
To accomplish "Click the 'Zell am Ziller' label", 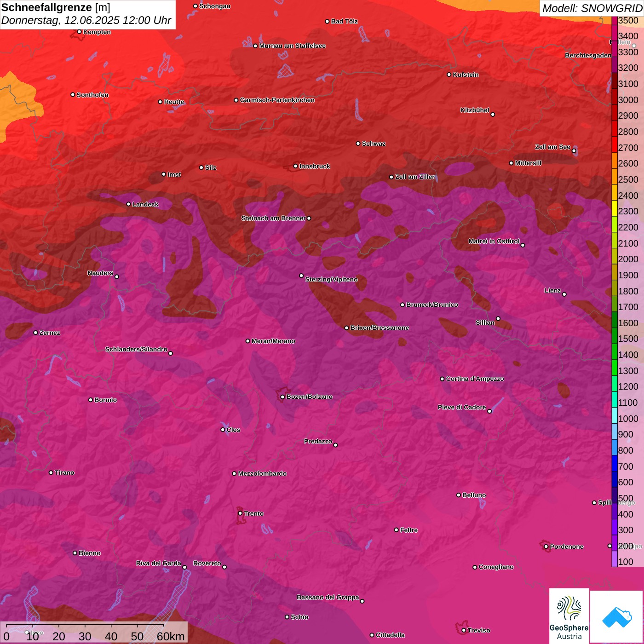I will click(414, 177).
